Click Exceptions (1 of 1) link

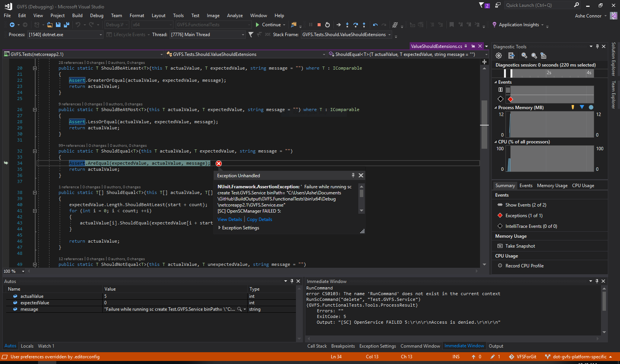(524, 216)
